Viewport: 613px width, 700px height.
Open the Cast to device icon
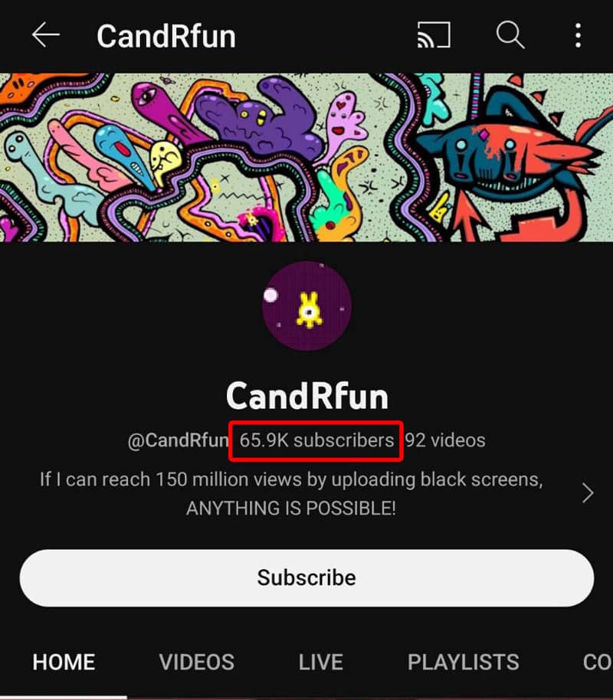click(434, 34)
